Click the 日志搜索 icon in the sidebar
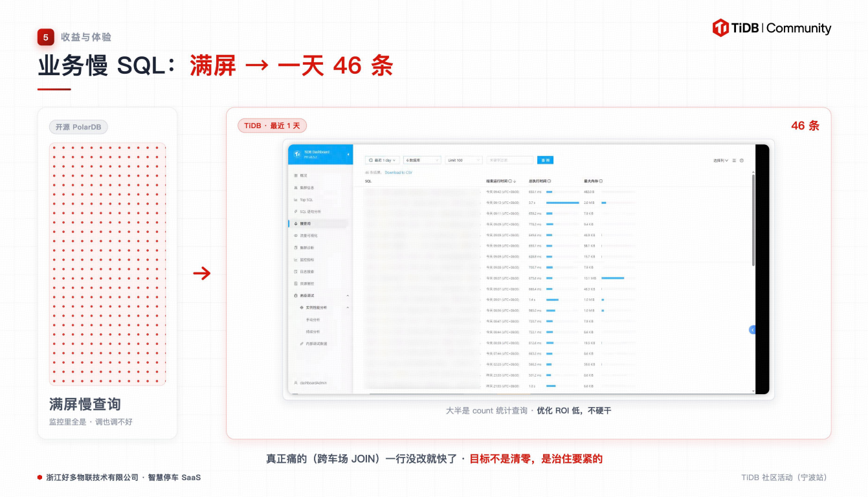868x497 pixels. click(x=296, y=272)
